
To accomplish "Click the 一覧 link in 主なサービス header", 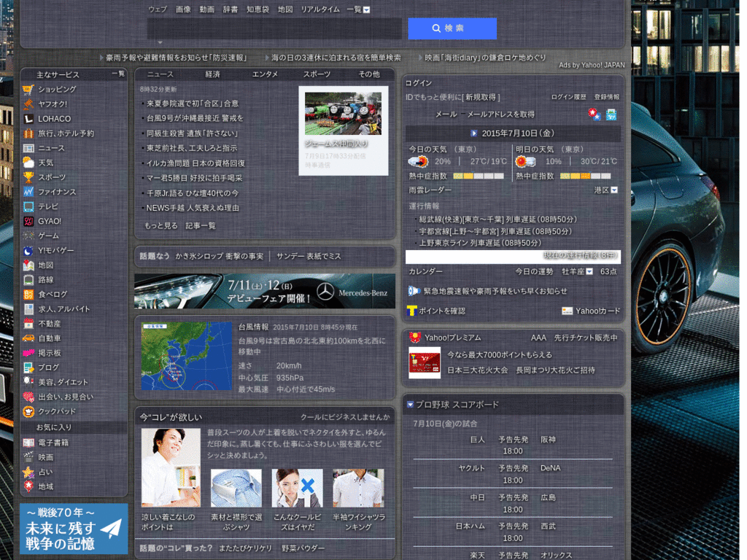I will point(118,74).
